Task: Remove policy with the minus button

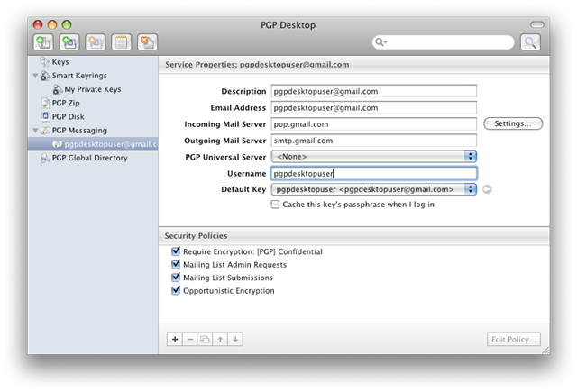Action: tap(190, 340)
